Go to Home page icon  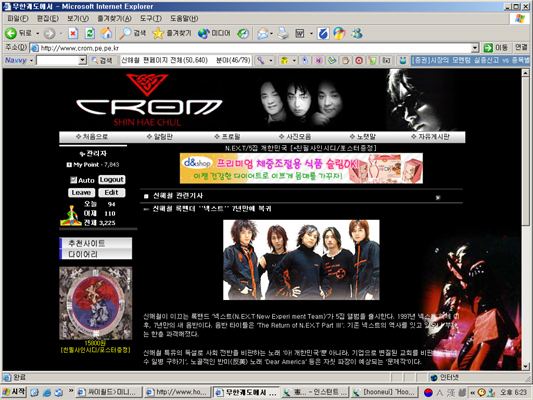pos(106,33)
